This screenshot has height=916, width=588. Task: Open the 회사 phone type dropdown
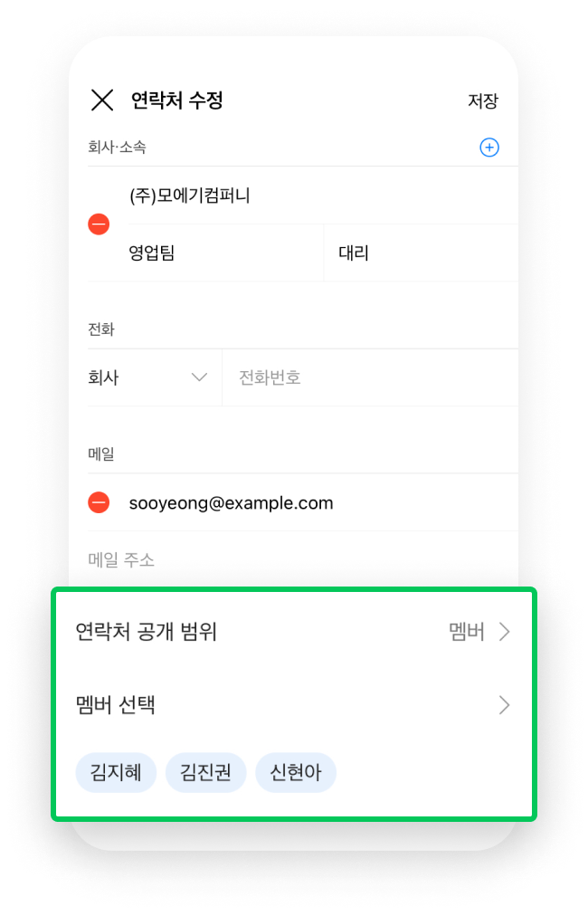(x=147, y=377)
